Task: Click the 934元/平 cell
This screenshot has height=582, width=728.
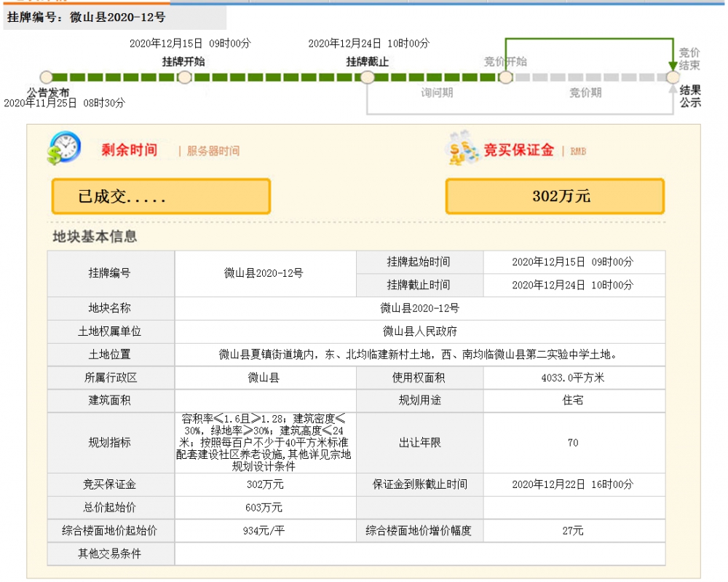Action: click(x=265, y=530)
